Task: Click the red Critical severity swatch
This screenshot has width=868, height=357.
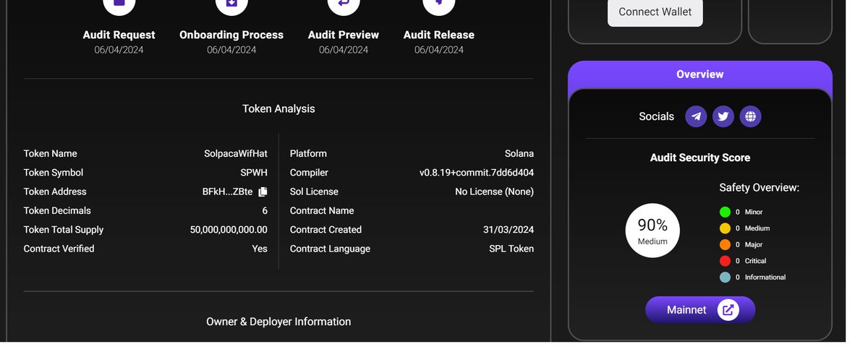Action: tap(725, 261)
